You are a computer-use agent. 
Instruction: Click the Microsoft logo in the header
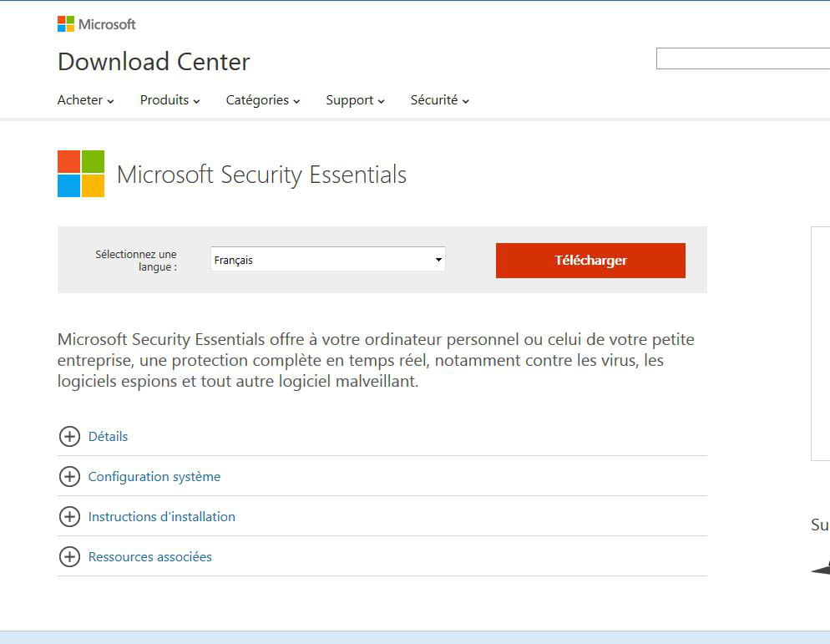[96, 24]
